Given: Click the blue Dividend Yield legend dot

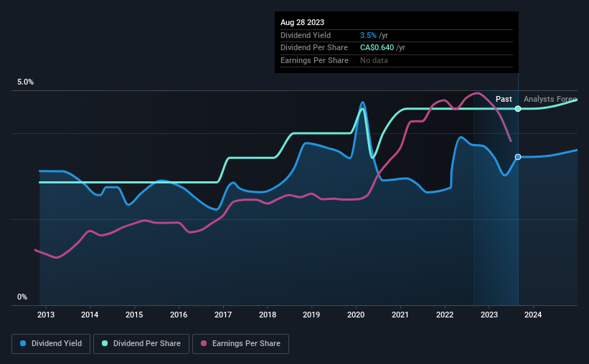Looking at the screenshot, I should pyautogui.click(x=23, y=343).
